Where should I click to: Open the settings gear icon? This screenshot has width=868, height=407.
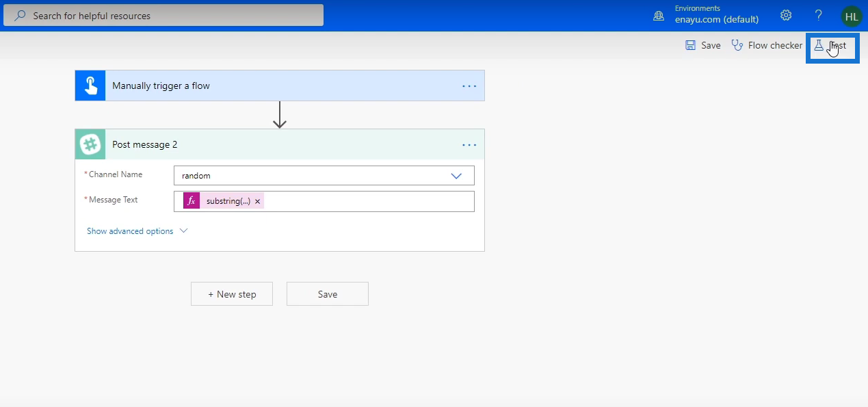786,15
